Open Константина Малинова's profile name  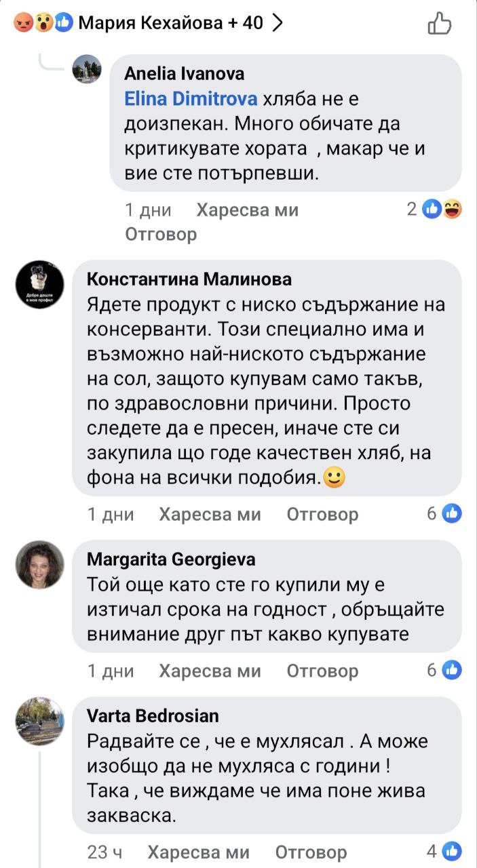(x=189, y=279)
